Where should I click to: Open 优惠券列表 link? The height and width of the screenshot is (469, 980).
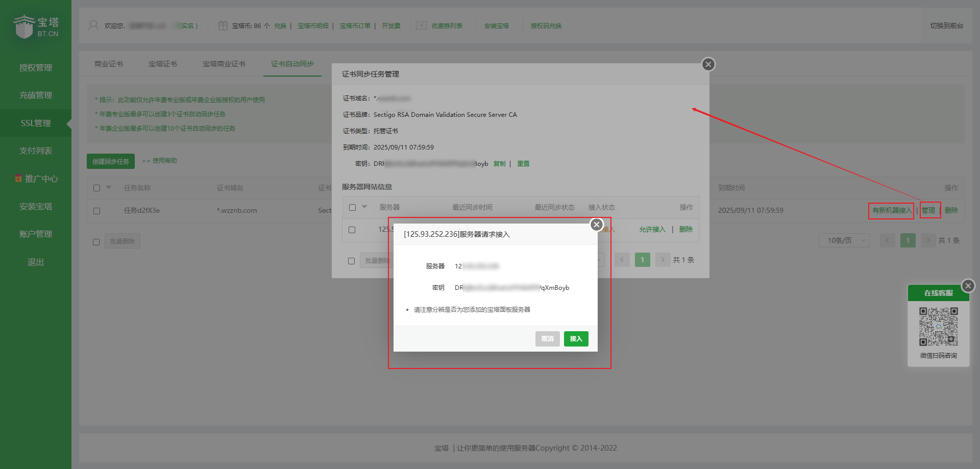[447, 26]
